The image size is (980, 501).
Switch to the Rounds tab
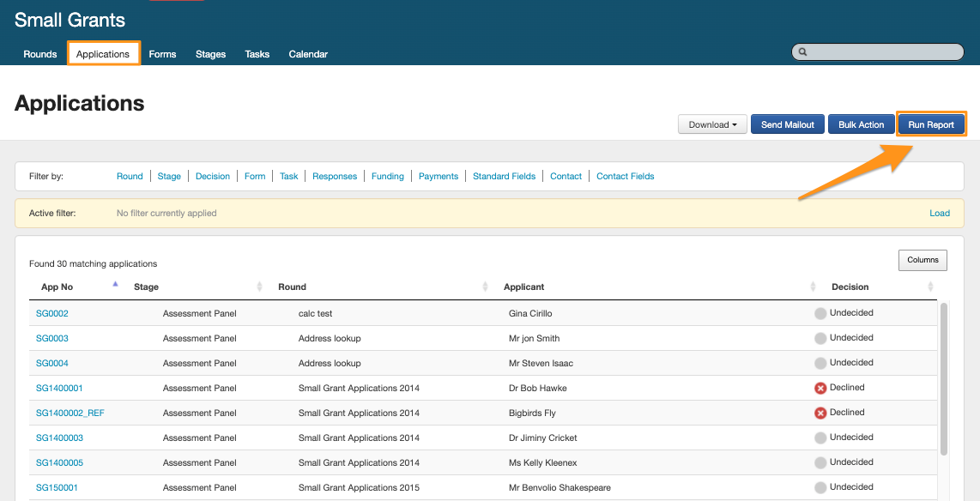click(x=40, y=54)
